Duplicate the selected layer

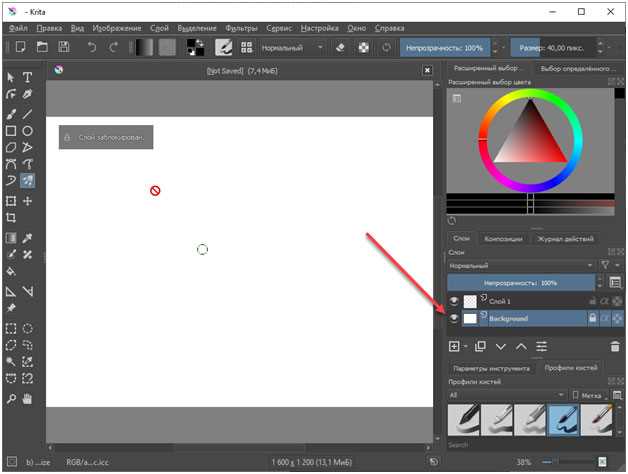(x=480, y=346)
